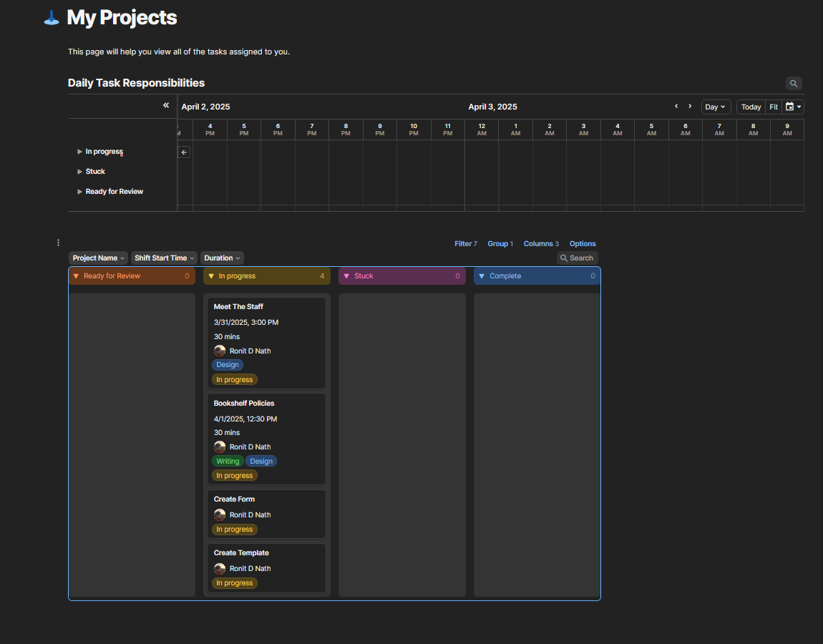
Task: Go to next day using right arrow
Action: click(690, 107)
